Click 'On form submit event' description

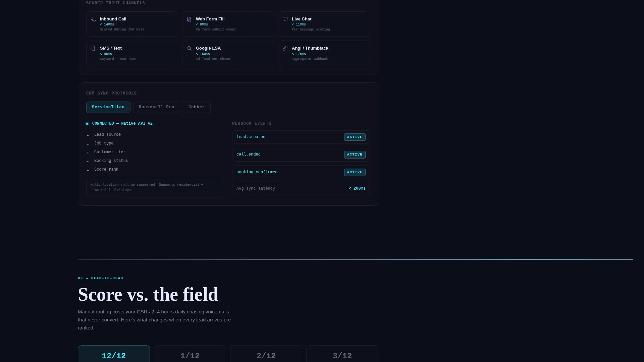(216, 29)
